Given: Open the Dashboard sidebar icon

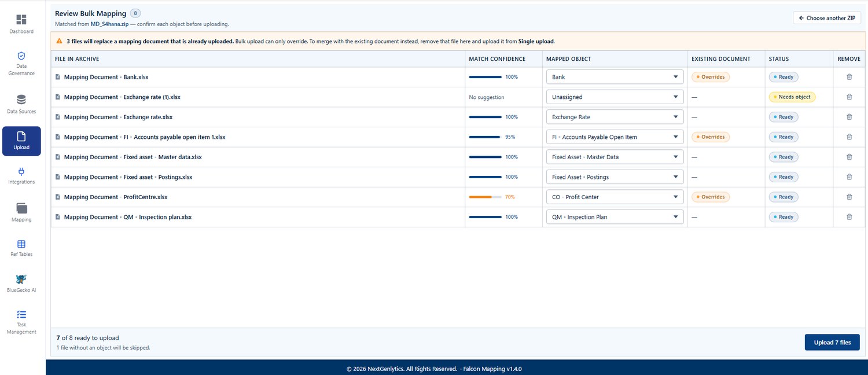Looking at the screenshot, I should 21,20.
